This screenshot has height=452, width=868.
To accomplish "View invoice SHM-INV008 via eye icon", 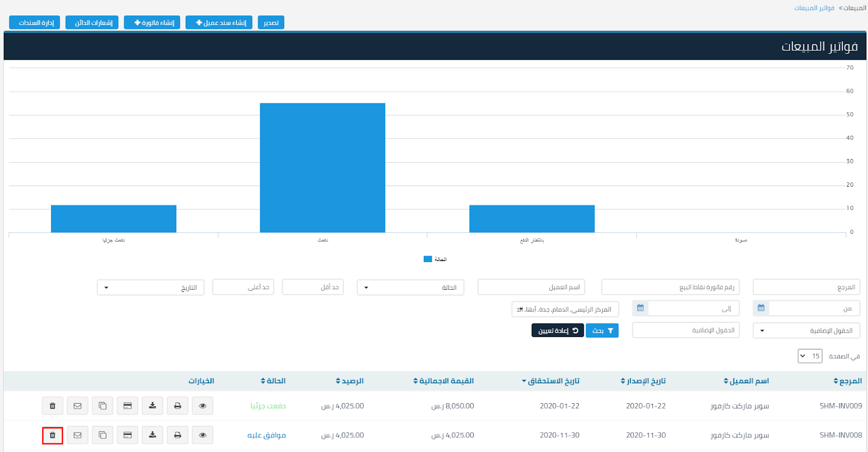I will pyautogui.click(x=202, y=435).
